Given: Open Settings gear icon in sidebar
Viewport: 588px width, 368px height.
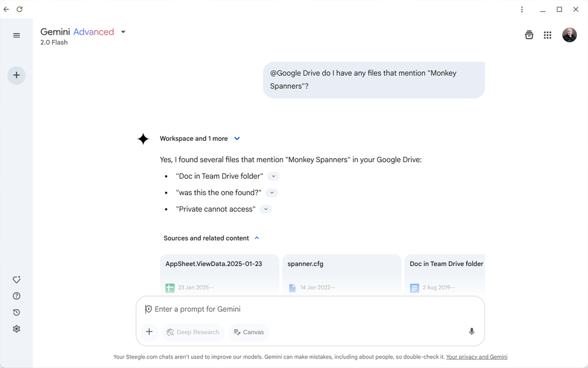Looking at the screenshot, I should (16, 329).
